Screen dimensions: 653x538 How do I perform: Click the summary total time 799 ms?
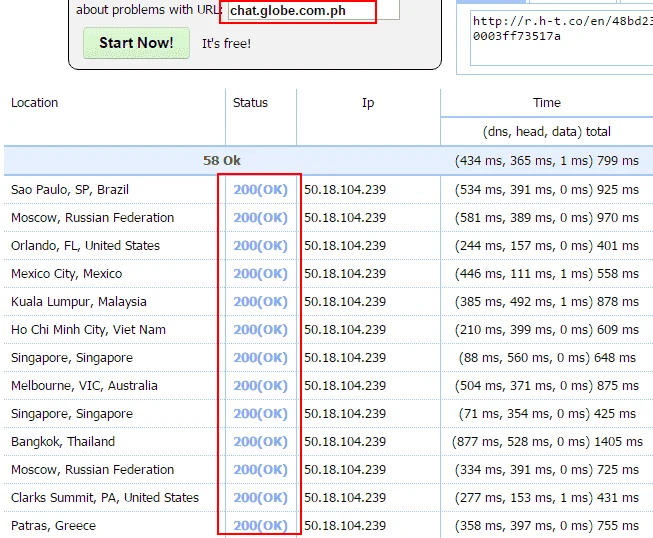[x=618, y=160]
